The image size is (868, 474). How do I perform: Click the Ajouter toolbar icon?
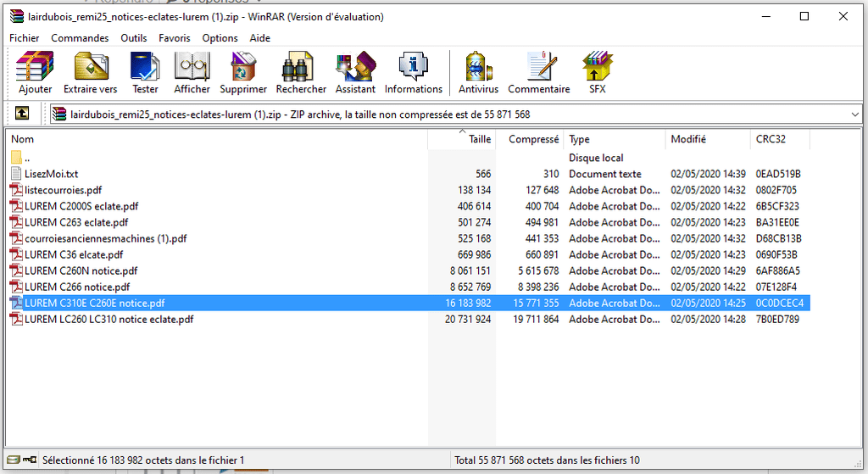pyautogui.click(x=35, y=66)
